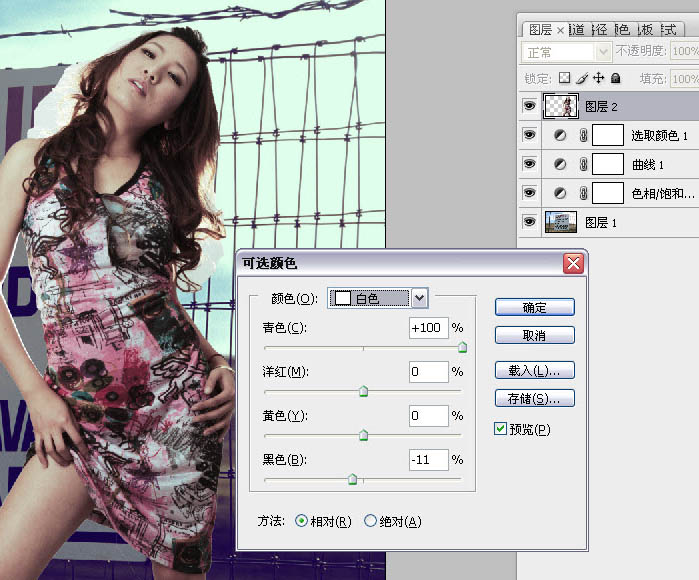Image resolution: width=699 pixels, height=580 pixels.
Task: Click the 洋红 magenta value input field
Action: [x=428, y=372]
